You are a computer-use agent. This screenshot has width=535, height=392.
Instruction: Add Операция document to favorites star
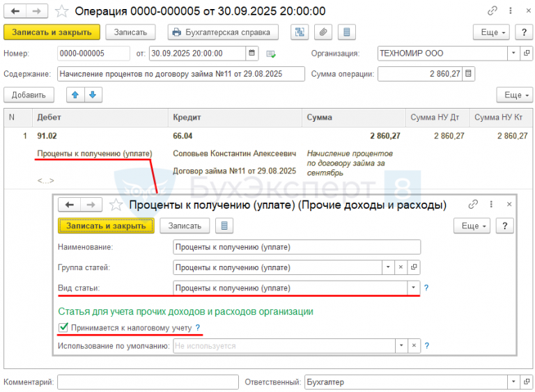[x=62, y=11]
